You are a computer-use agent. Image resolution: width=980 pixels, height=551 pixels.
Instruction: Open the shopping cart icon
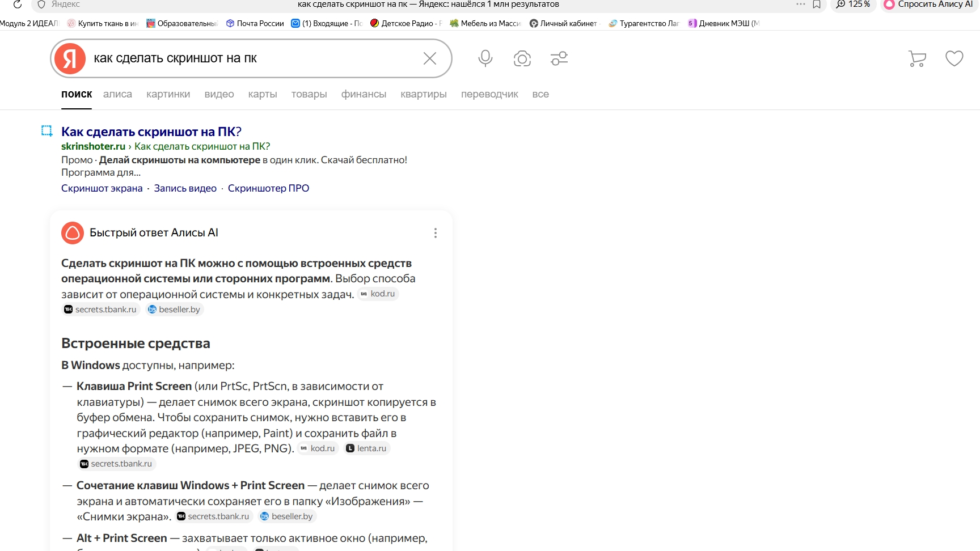[x=917, y=58]
